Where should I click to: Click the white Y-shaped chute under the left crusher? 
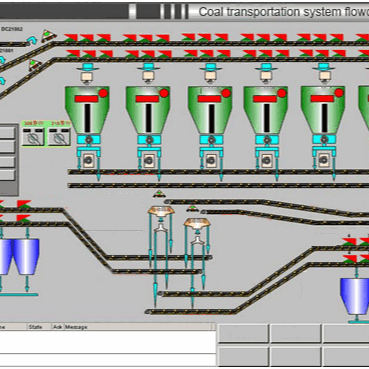(161, 227)
